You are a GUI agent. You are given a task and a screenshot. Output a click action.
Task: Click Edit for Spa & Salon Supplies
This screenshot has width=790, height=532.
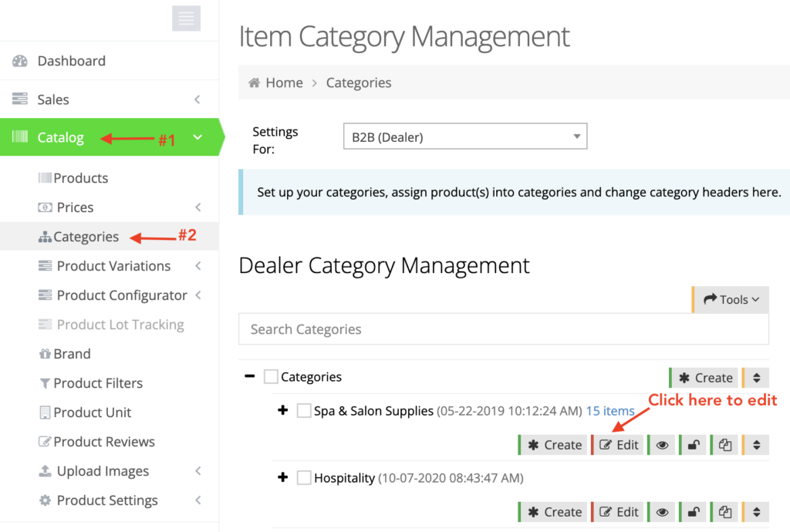[x=618, y=445]
